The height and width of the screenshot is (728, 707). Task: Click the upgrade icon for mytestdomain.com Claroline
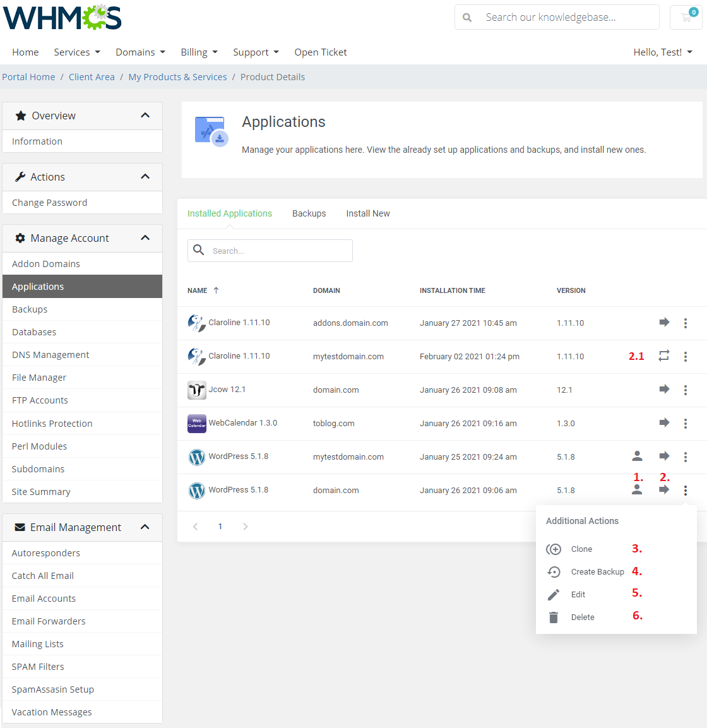click(664, 355)
